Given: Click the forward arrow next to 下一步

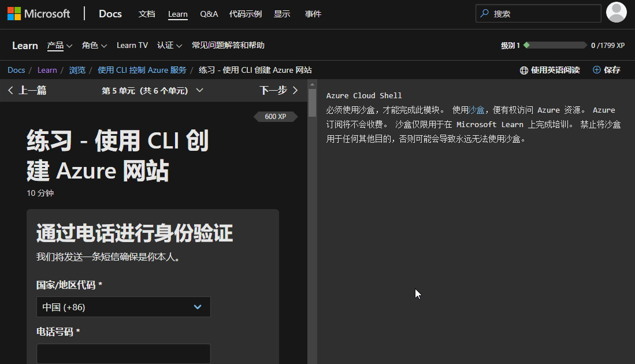Looking at the screenshot, I should point(295,90).
